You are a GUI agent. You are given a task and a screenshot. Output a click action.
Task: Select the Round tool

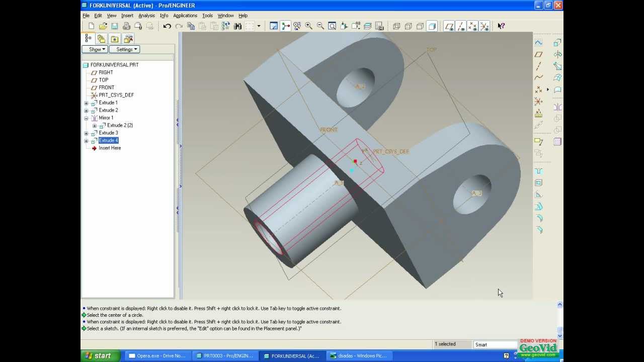[x=538, y=218]
